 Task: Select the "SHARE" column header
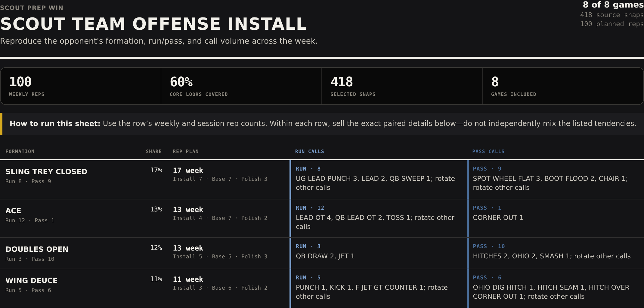tap(154, 152)
